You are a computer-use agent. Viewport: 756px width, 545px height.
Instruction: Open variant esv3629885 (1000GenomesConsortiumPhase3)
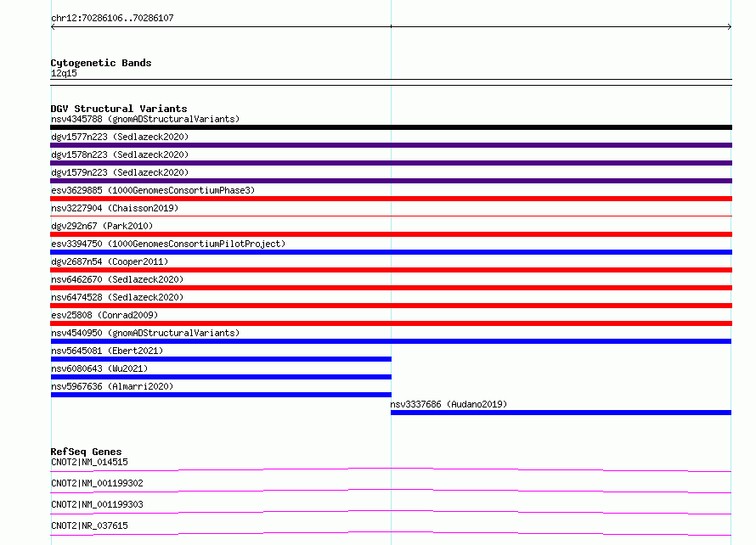153,190
